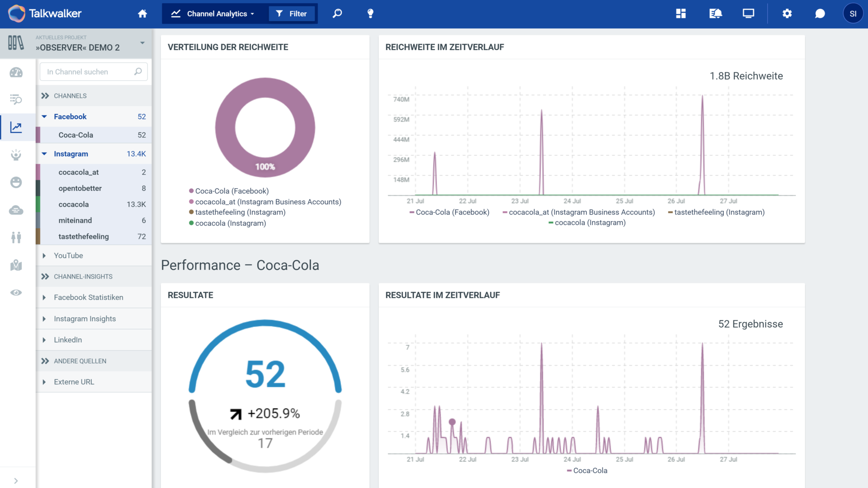Click the lightbulb insights icon
868x488 pixels.
tap(370, 14)
